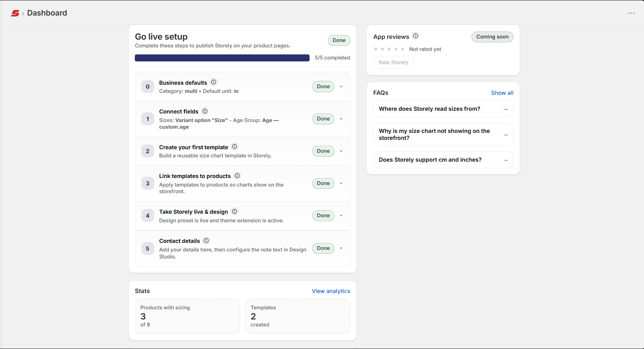Open FAQ 'Does Storely support cm and inches?'
The width and height of the screenshot is (644, 349).
(443, 160)
